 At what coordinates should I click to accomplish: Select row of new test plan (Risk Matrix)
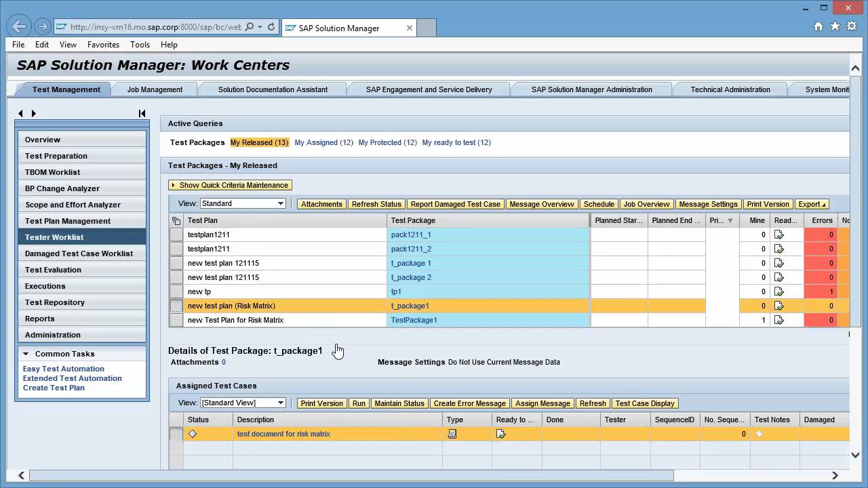176,306
